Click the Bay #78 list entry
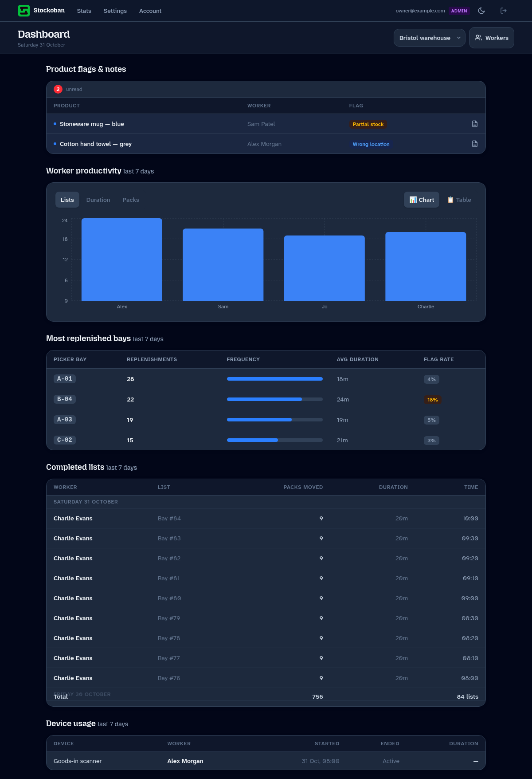Viewport: 532px width, 779px height. (x=169, y=638)
